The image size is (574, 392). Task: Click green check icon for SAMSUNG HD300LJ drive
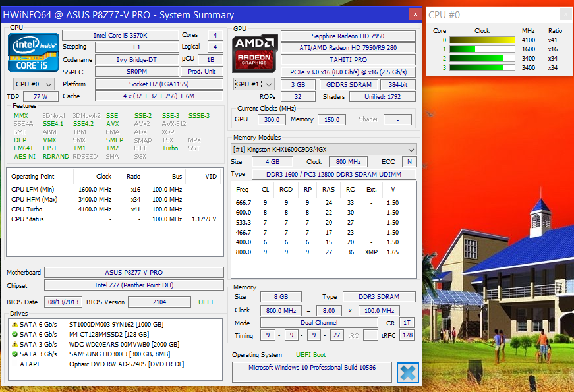(14, 354)
